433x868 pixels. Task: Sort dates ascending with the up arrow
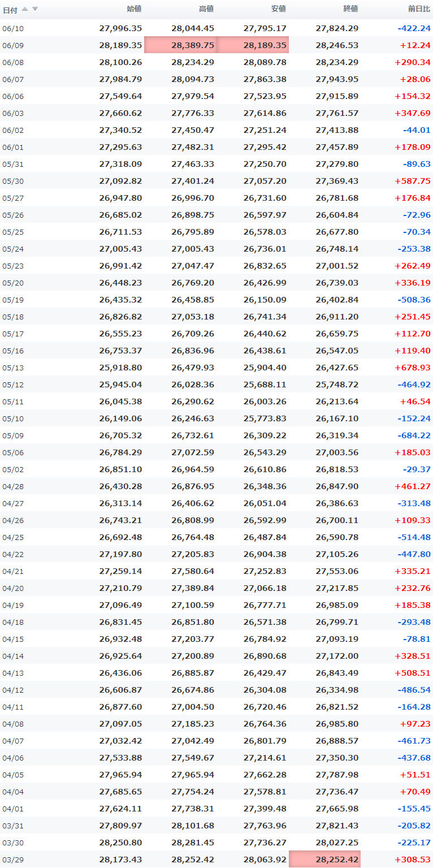(x=25, y=9)
